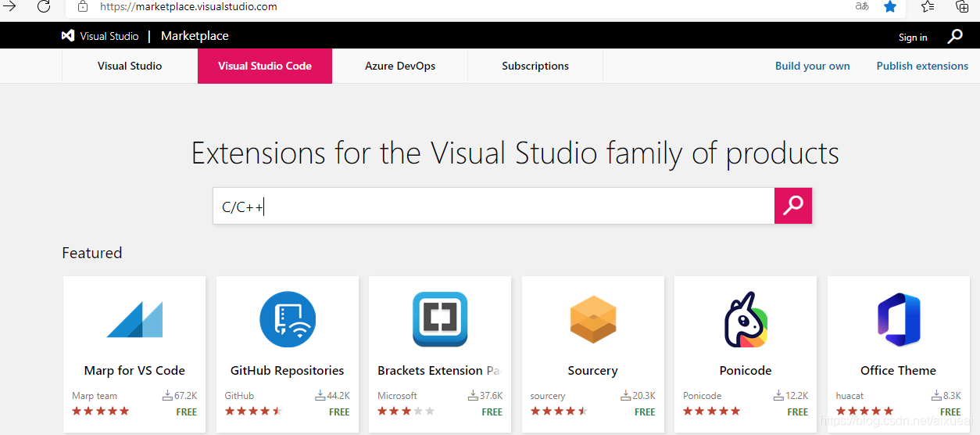Screen dimensions: 980x435
Task: Click Sourcery star rating
Action: (x=559, y=411)
